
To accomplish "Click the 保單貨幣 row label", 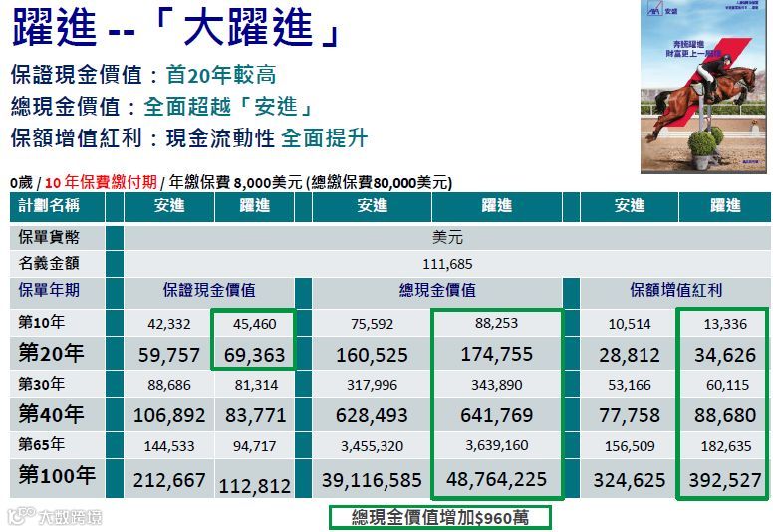I will pos(49,238).
